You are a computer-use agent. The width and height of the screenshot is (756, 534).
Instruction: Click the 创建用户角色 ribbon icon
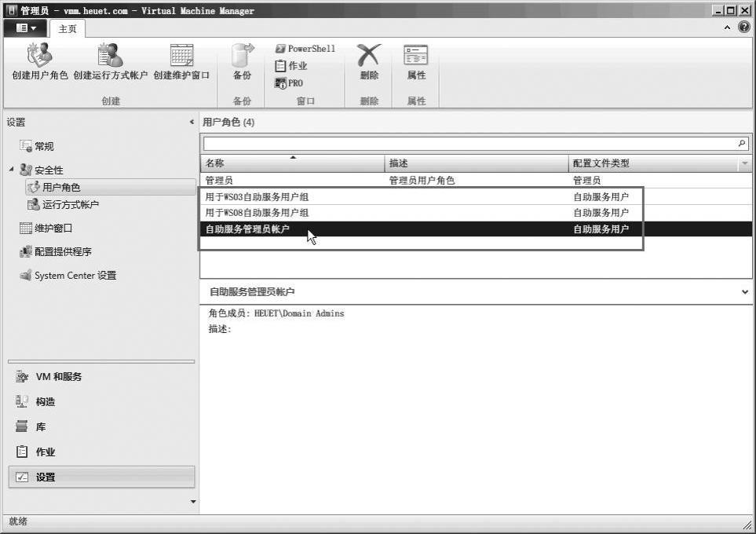[39, 57]
